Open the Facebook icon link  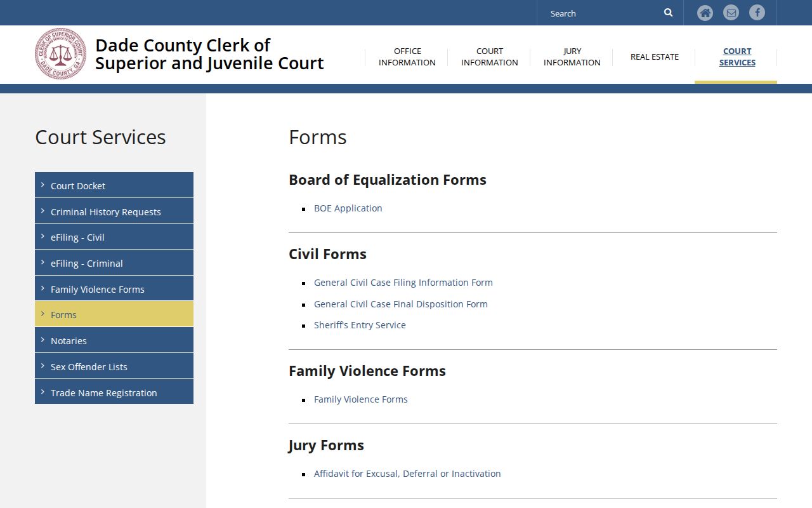(x=757, y=13)
